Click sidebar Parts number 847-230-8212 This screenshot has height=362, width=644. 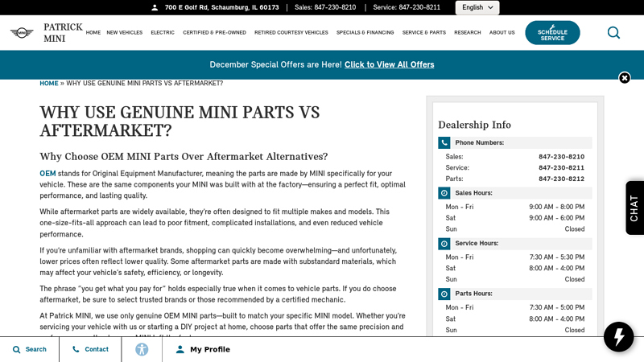tap(561, 179)
